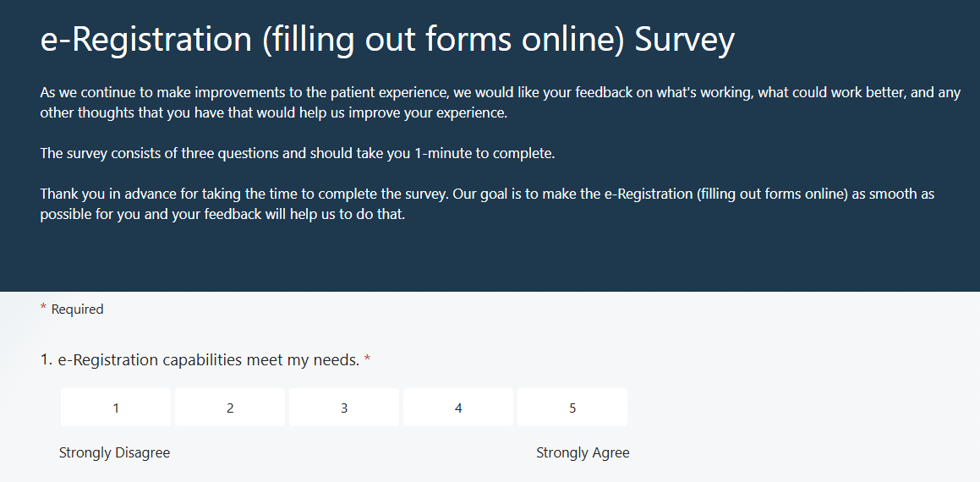Select rating 4 on the scale
Viewport: 980px width, 482px height.
(x=458, y=408)
